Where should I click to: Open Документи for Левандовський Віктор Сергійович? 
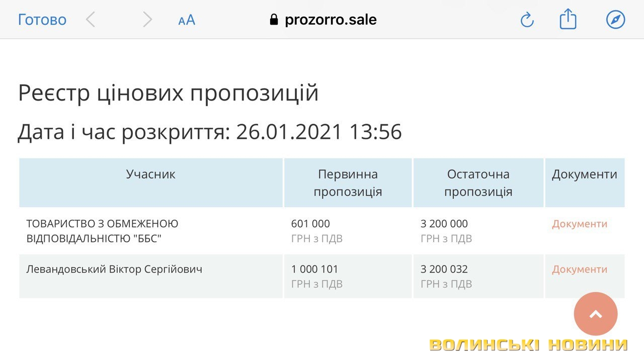(580, 269)
